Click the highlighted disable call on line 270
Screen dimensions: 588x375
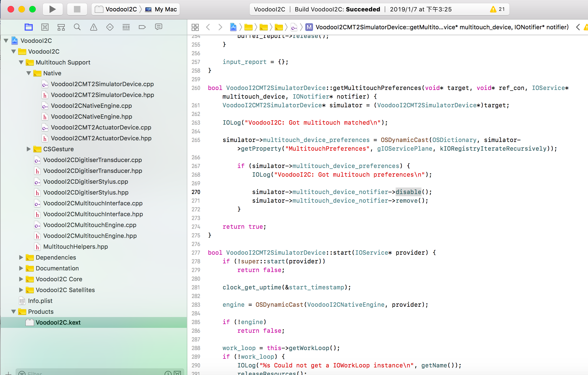pyautogui.click(x=408, y=192)
